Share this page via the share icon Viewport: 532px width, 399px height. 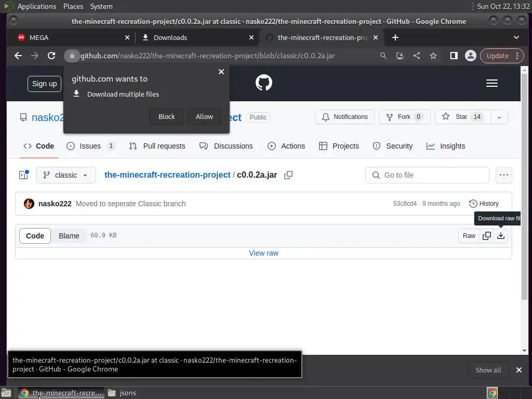click(x=417, y=56)
